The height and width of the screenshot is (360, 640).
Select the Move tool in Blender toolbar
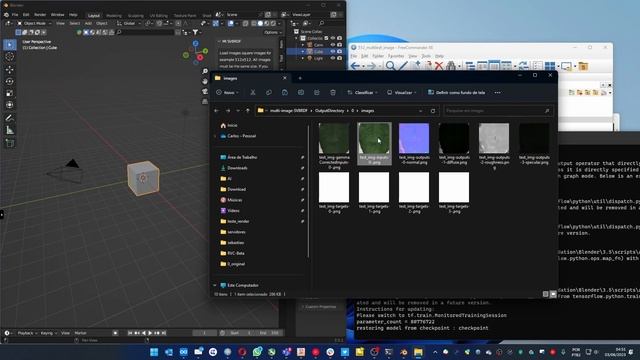(10, 69)
